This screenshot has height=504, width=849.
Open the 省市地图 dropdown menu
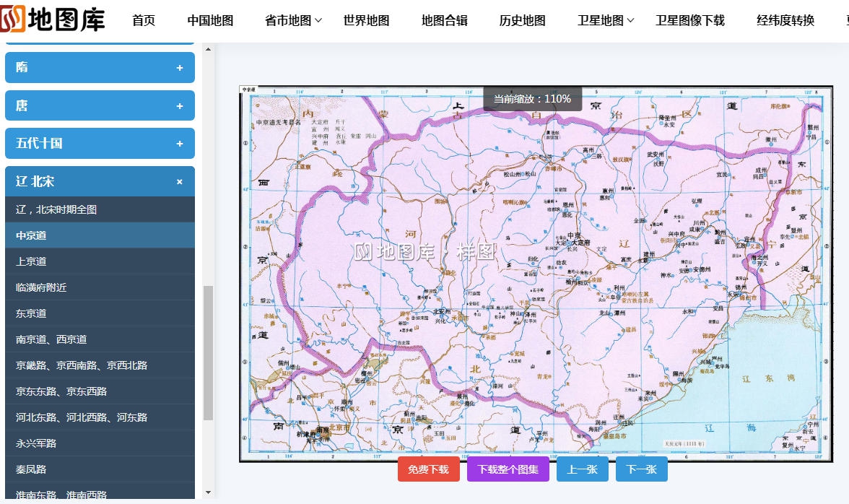293,20
